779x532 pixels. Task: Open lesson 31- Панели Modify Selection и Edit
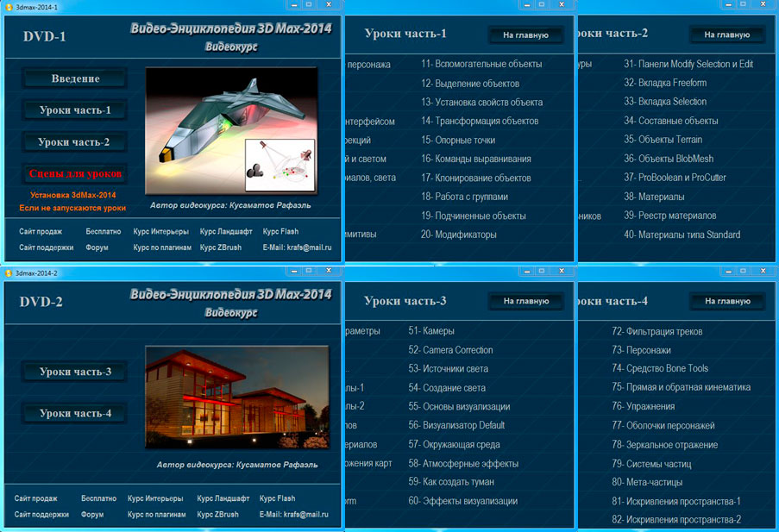[688, 64]
